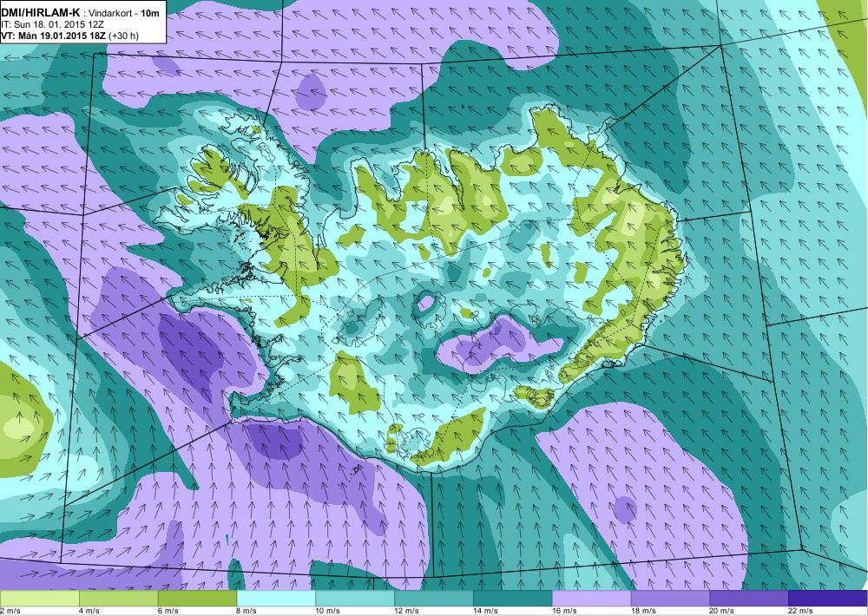Click the "12 m/s" legend label
Viewport: 868px width, 616px height.
407,611
